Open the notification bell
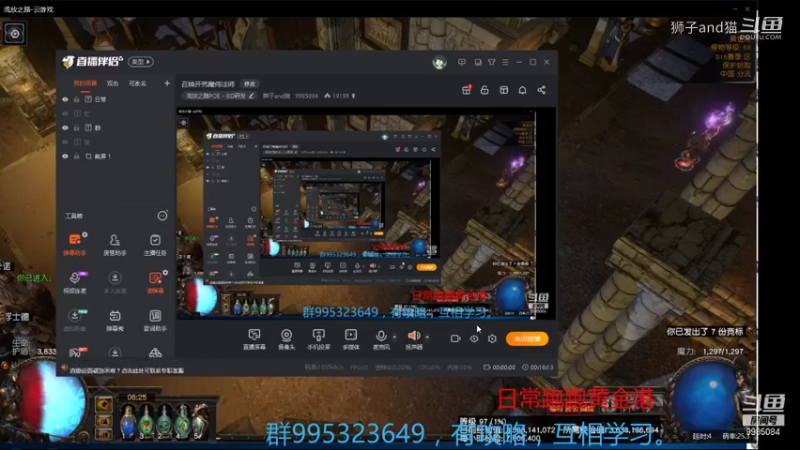This screenshot has width=800, height=450. tap(522, 90)
